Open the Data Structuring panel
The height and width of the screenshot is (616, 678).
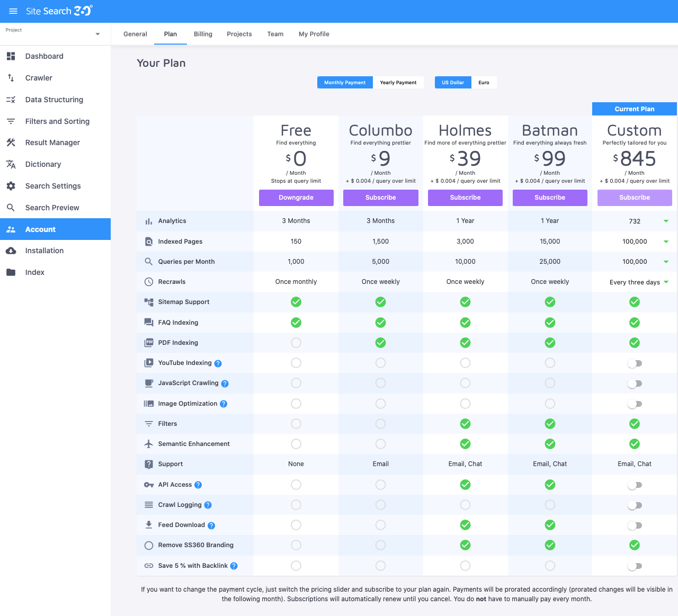[54, 100]
